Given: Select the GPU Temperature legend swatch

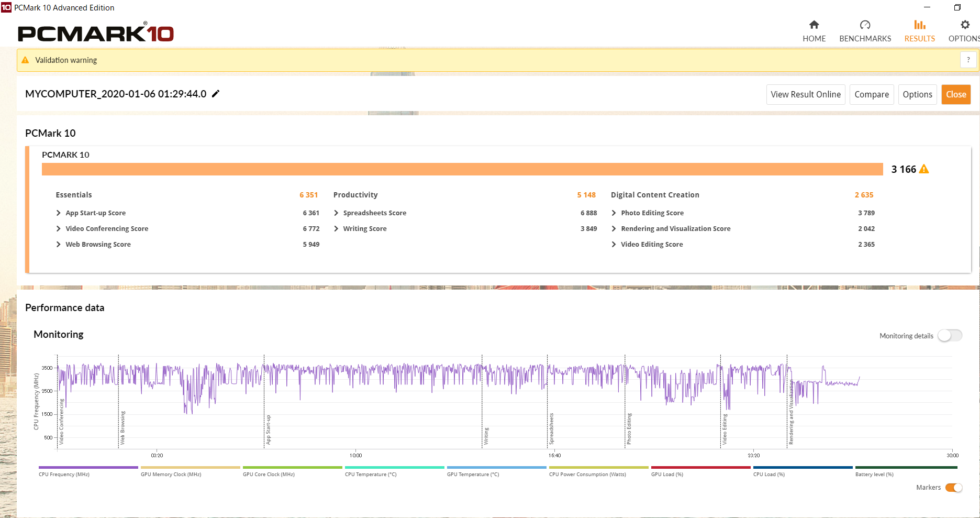Looking at the screenshot, I should [x=497, y=467].
